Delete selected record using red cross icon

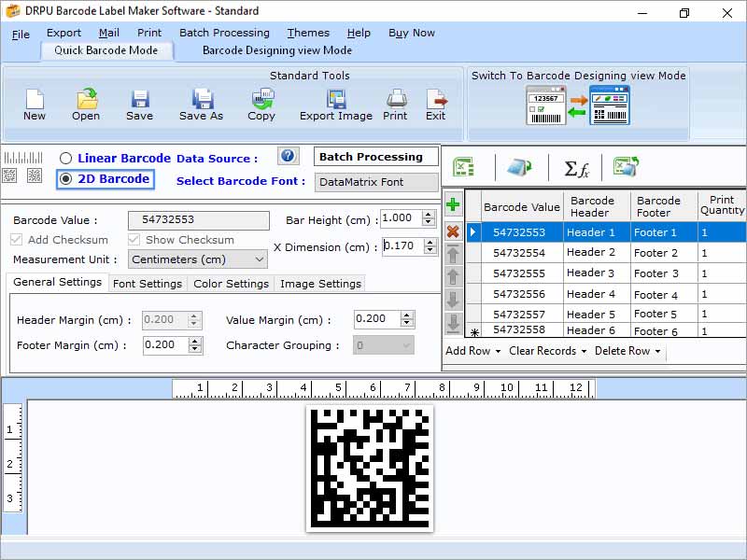(x=453, y=231)
